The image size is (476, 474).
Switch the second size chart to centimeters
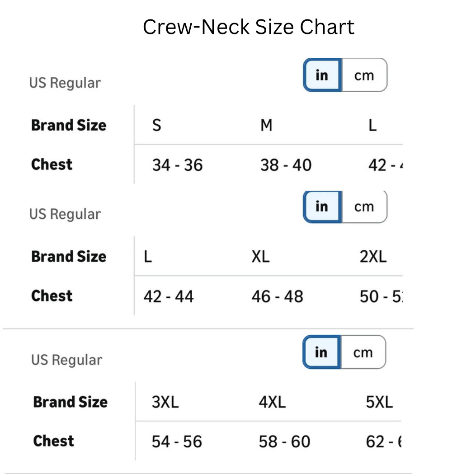[364, 206]
